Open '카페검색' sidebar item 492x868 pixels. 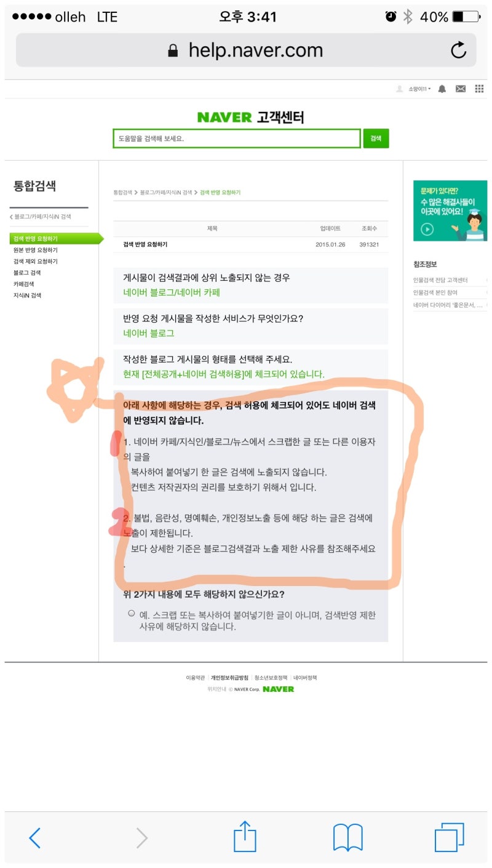tap(23, 284)
